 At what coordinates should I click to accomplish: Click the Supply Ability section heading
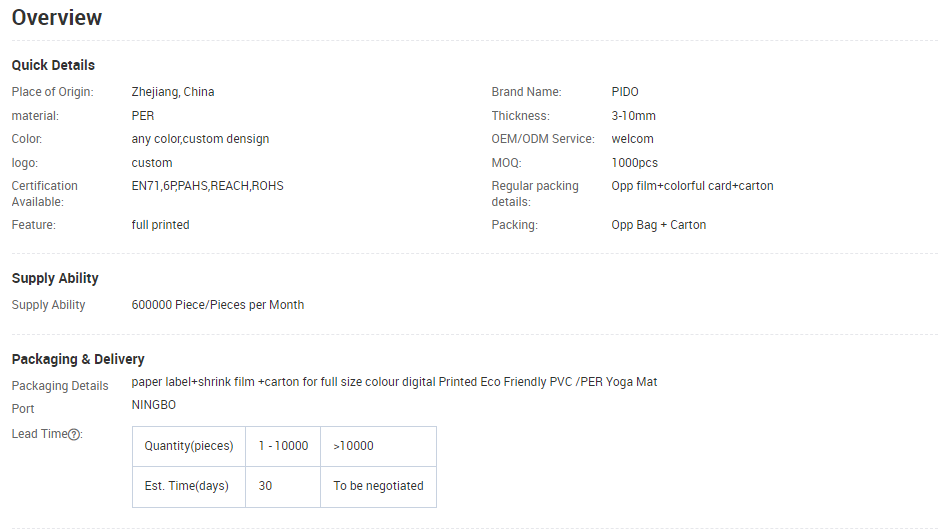[x=55, y=278]
